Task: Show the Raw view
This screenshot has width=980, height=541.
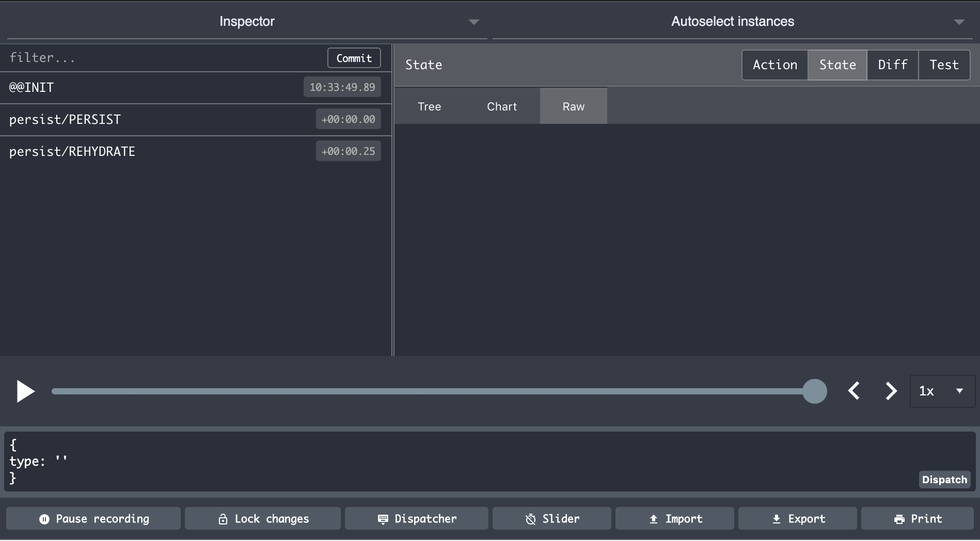Action: click(574, 106)
